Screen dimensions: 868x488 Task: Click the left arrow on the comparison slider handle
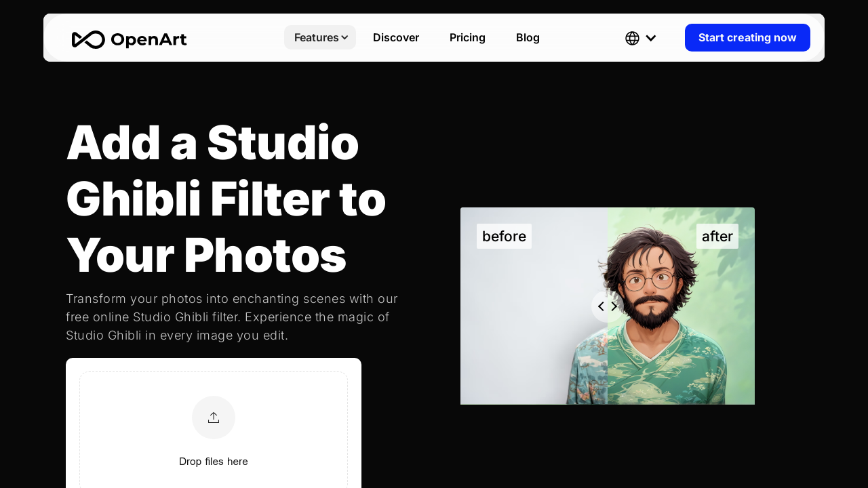[x=601, y=306]
